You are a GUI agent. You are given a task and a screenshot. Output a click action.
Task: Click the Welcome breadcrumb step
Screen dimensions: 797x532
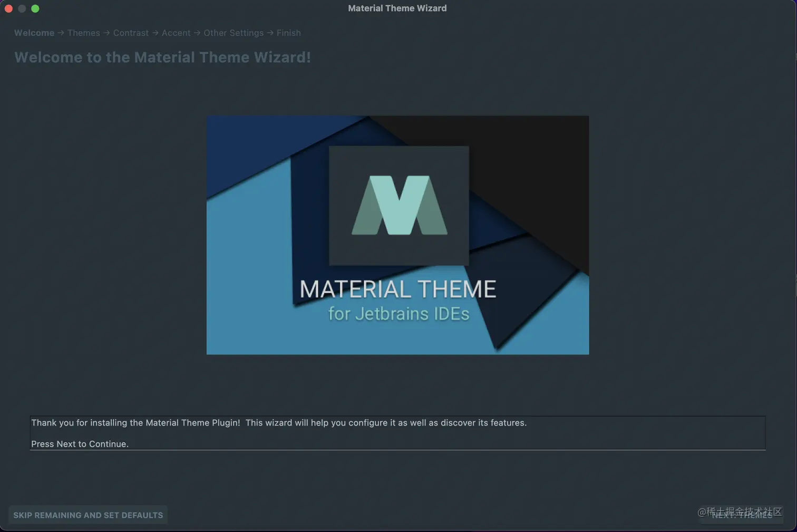[34, 33]
